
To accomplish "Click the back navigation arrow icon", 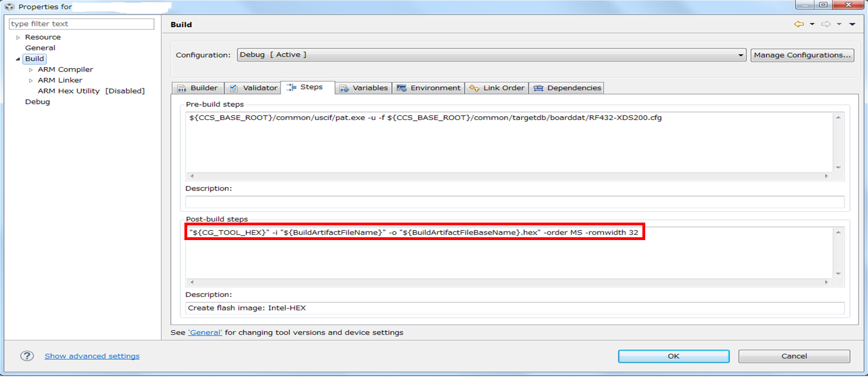I will pyautogui.click(x=799, y=24).
